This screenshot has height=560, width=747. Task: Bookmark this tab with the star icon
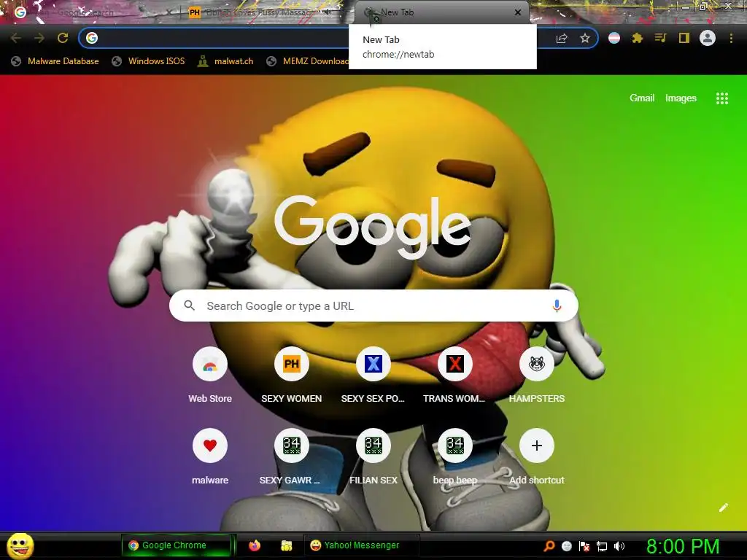(x=585, y=38)
